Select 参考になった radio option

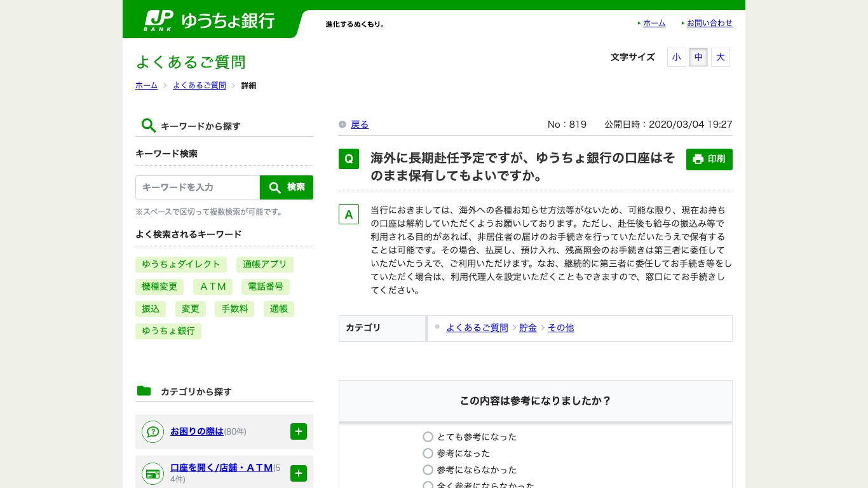[428, 454]
